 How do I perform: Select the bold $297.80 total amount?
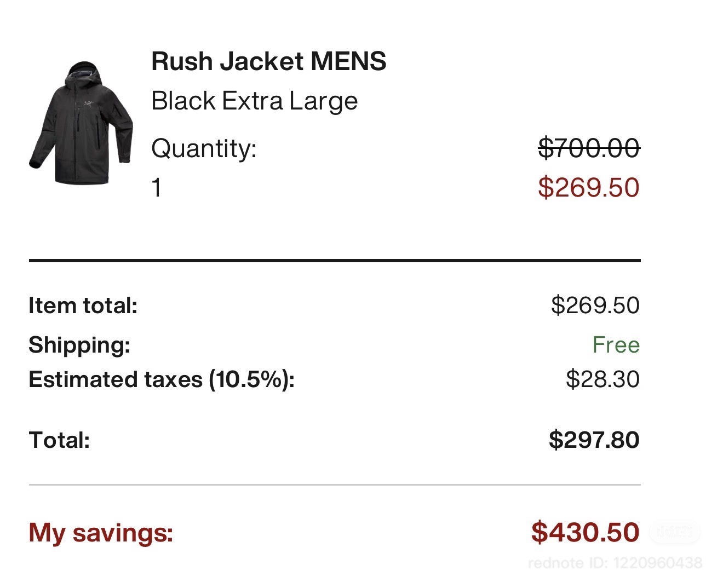tap(594, 440)
